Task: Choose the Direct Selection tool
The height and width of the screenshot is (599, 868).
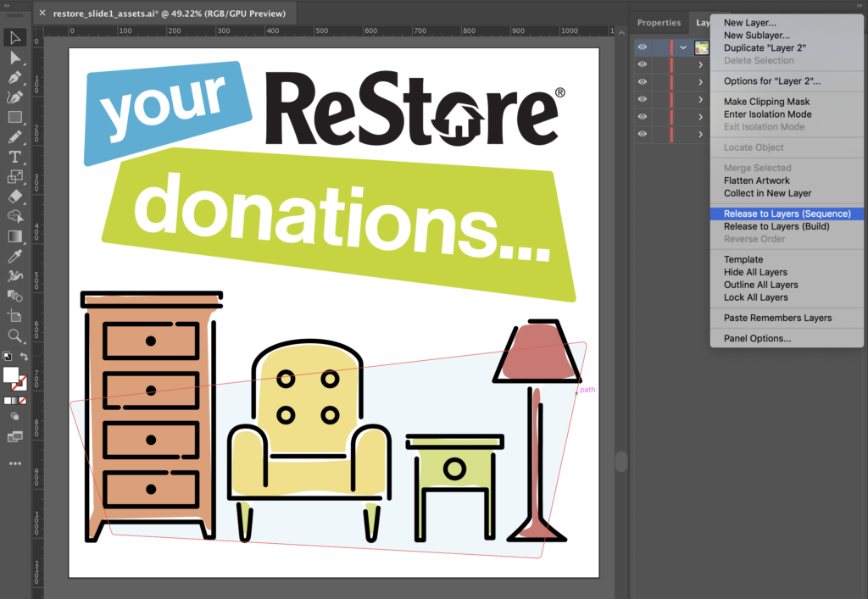Action: pos(14,58)
